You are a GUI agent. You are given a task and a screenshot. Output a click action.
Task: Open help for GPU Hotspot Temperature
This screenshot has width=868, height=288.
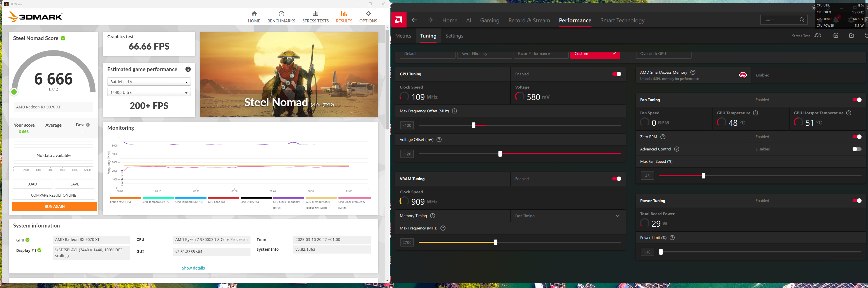[x=849, y=113]
